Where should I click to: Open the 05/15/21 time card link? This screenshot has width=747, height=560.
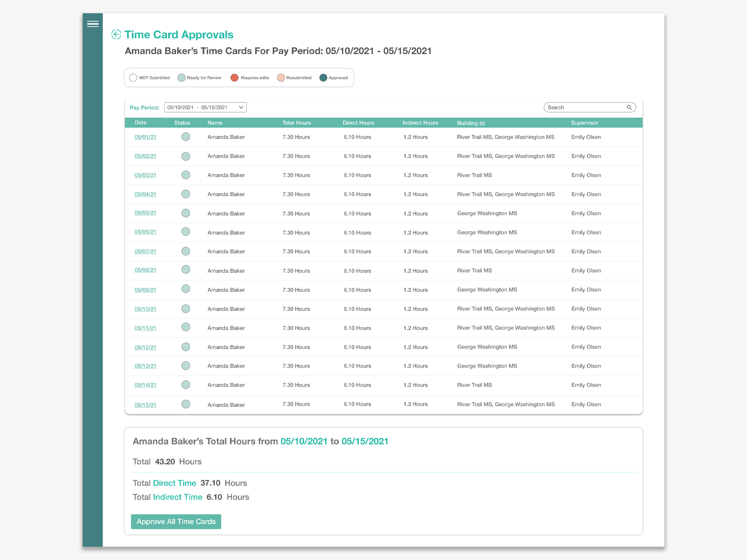[x=146, y=405]
